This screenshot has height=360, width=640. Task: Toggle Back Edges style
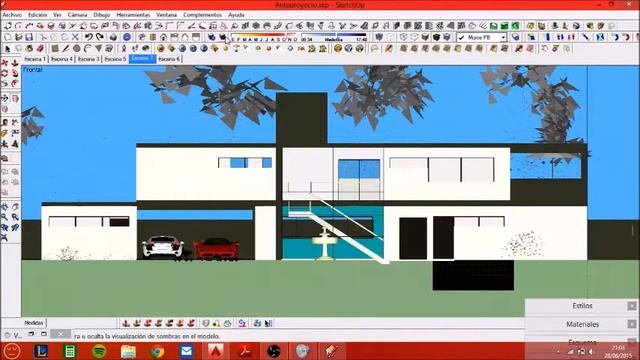[x=390, y=37]
